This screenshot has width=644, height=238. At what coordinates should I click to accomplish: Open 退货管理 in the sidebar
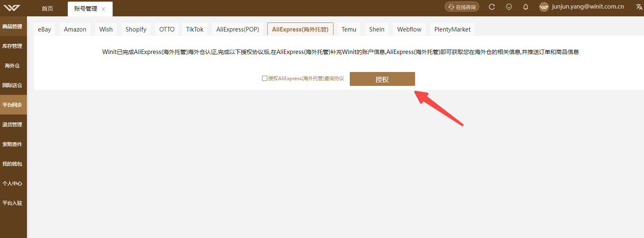click(13, 124)
